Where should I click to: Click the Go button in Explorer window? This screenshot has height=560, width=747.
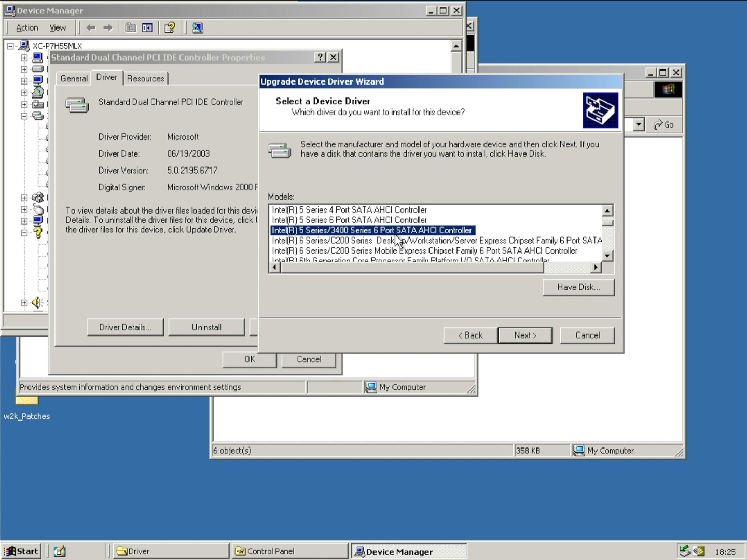click(663, 124)
